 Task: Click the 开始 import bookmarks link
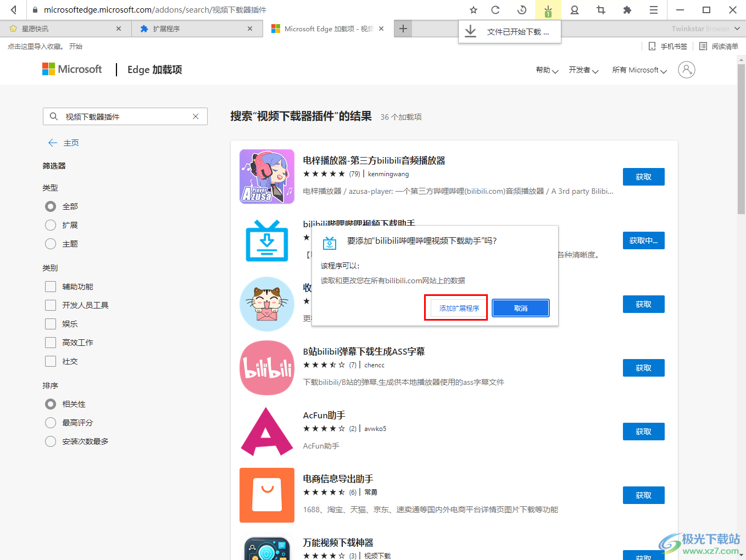tap(76, 47)
